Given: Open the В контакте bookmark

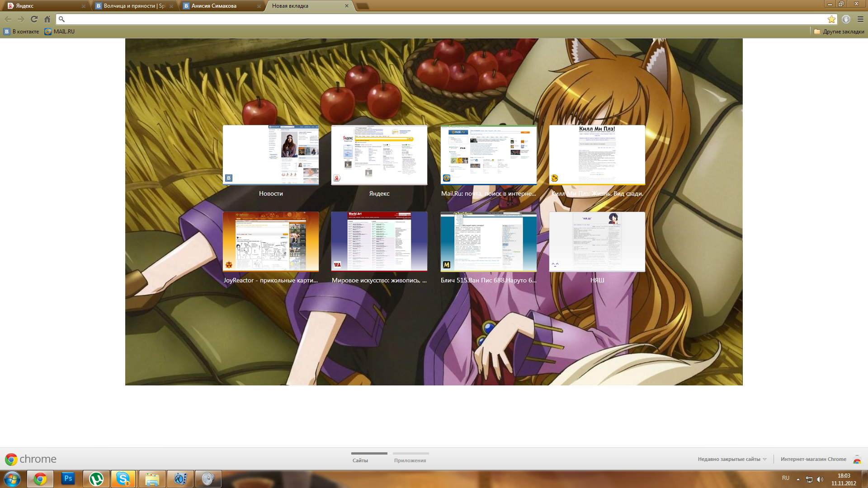Looking at the screenshot, I should [x=21, y=32].
